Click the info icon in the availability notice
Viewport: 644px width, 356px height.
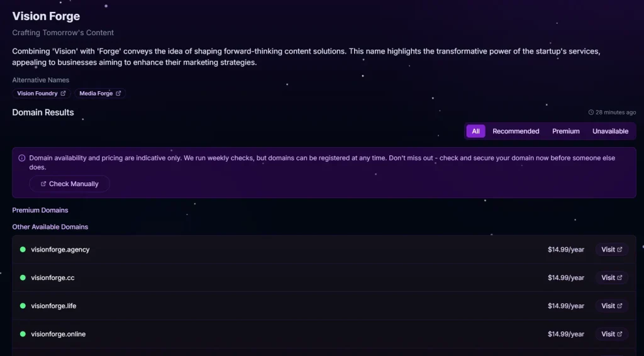point(22,158)
